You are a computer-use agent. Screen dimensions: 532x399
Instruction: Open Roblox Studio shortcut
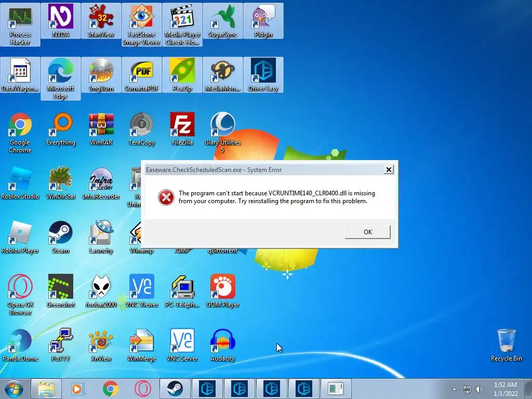(x=20, y=183)
